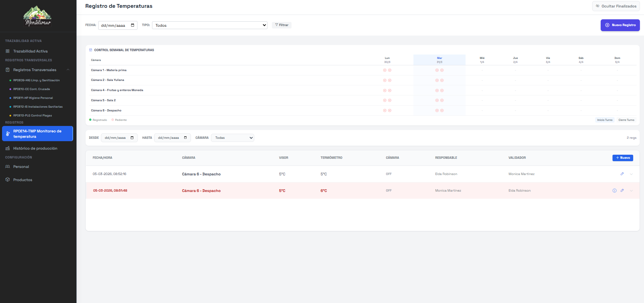Select the Lun 30/3 column header
Screen dimensions: 644x303
(387, 60)
